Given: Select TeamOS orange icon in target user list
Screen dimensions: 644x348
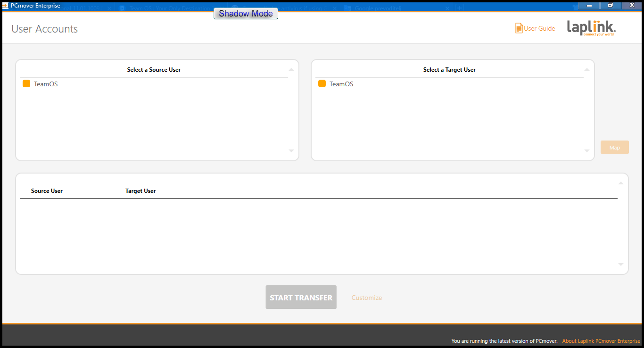Looking at the screenshot, I should click(322, 83).
